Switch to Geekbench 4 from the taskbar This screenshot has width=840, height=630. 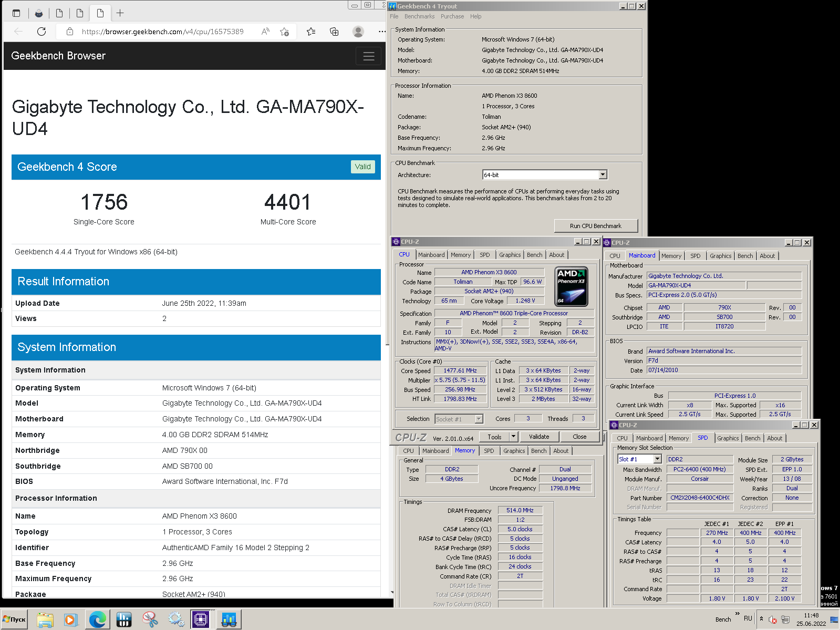click(x=229, y=620)
